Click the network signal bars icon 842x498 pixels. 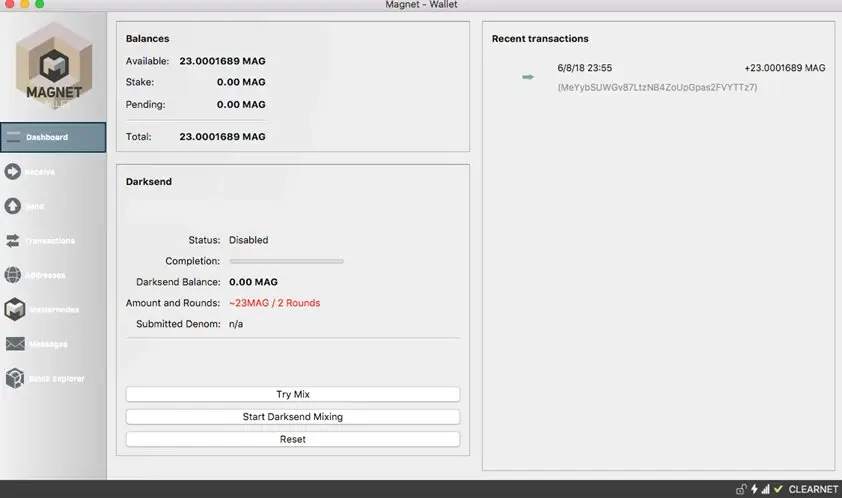[765, 489]
